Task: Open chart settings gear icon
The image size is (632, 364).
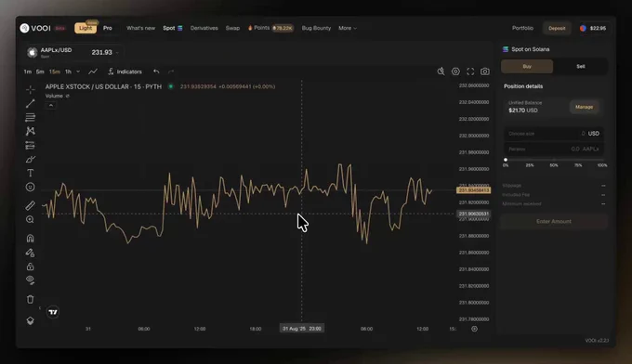Action: click(455, 71)
